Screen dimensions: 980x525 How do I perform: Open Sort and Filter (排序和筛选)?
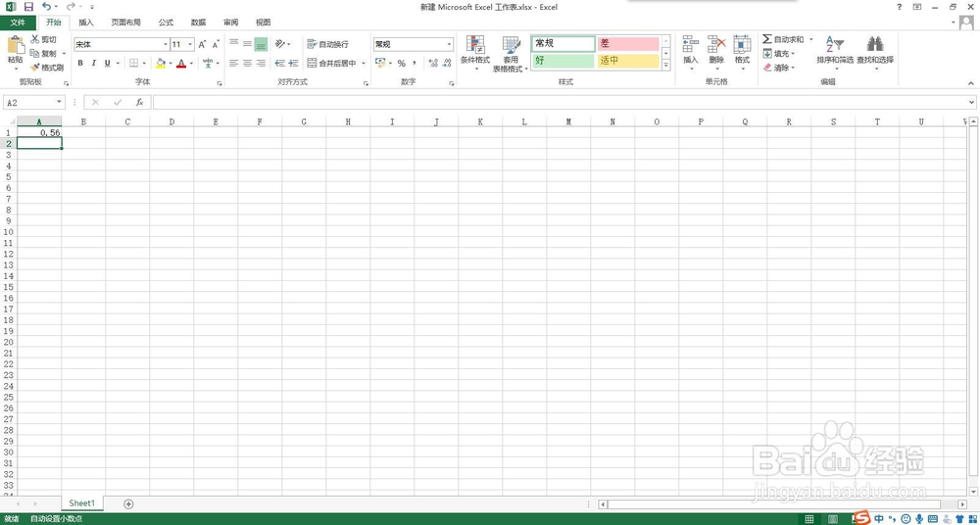[x=834, y=51]
